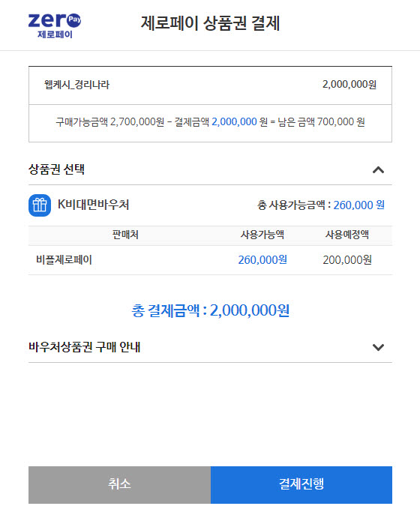Select the 비플제로페이 seller row

click(x=210, y=260)
